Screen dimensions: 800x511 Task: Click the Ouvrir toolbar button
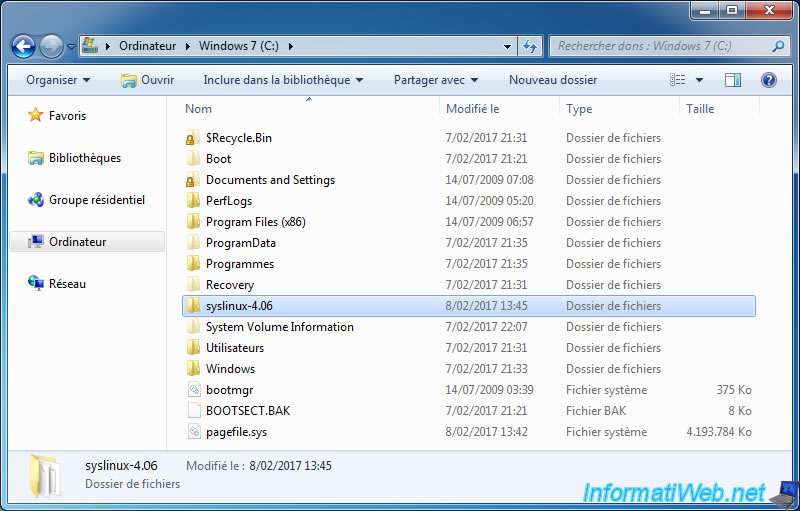[147, 80]
